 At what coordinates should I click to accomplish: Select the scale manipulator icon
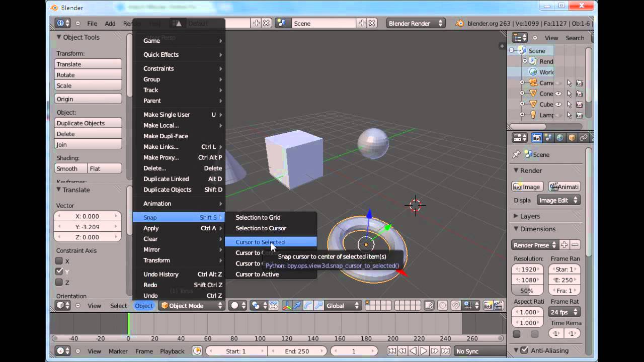(x=318, y=305)
